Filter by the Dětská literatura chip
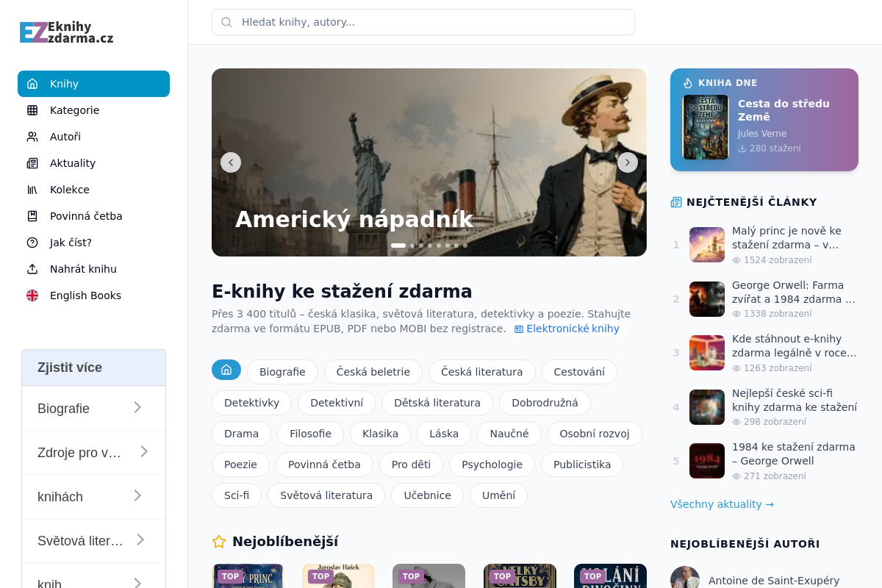Screen dimensions: 882x588 437,403
